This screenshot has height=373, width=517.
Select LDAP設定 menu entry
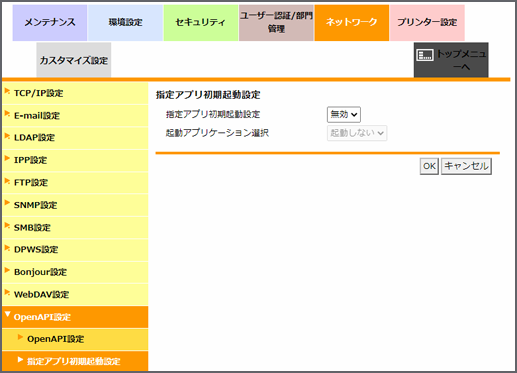pyautogui.click(x=75, y=138)
